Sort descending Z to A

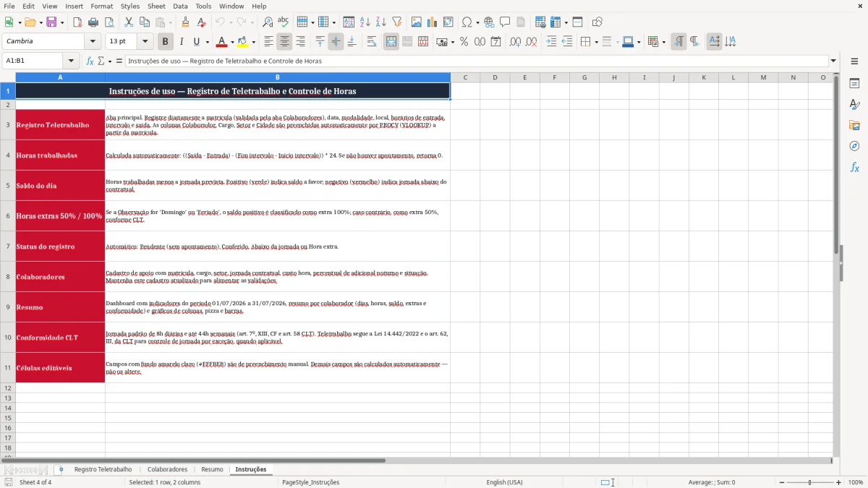pyautogui.click(x=380, y=22)
